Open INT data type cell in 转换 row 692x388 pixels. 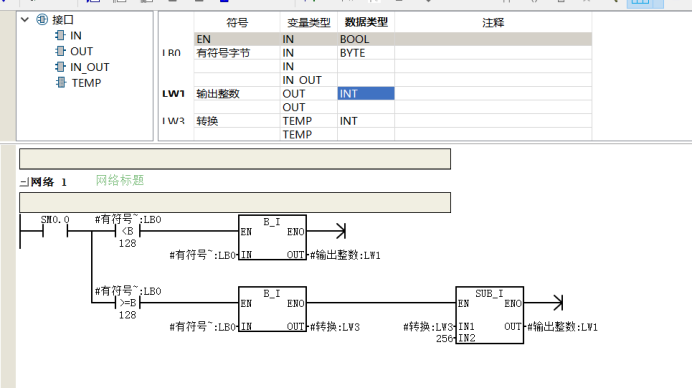366,121
